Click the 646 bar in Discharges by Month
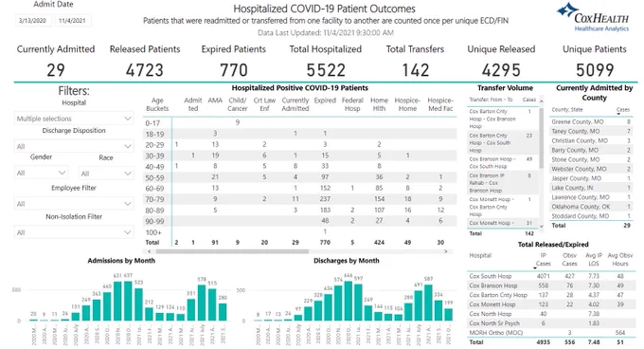The image size is (644, 349). point(349,301)
